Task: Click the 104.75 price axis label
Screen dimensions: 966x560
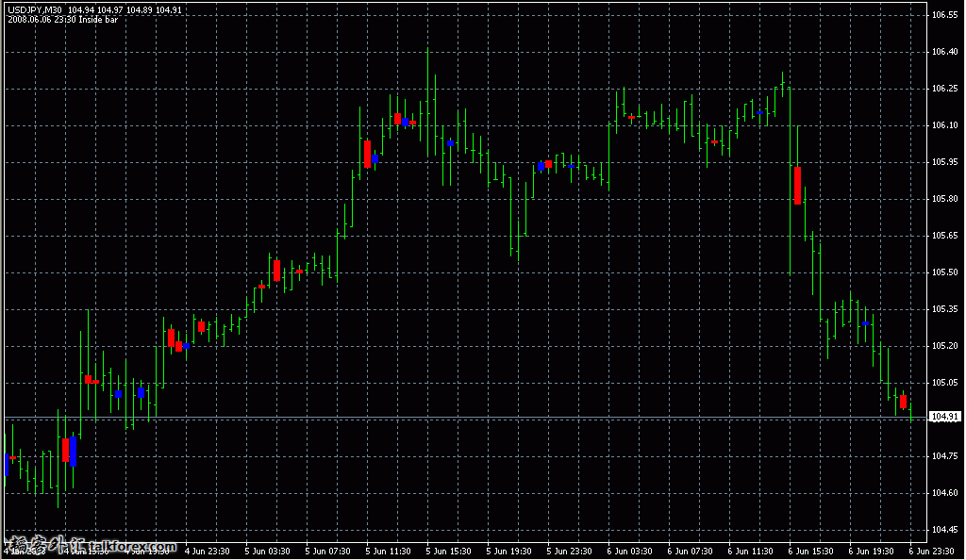Action: (944, 456)
